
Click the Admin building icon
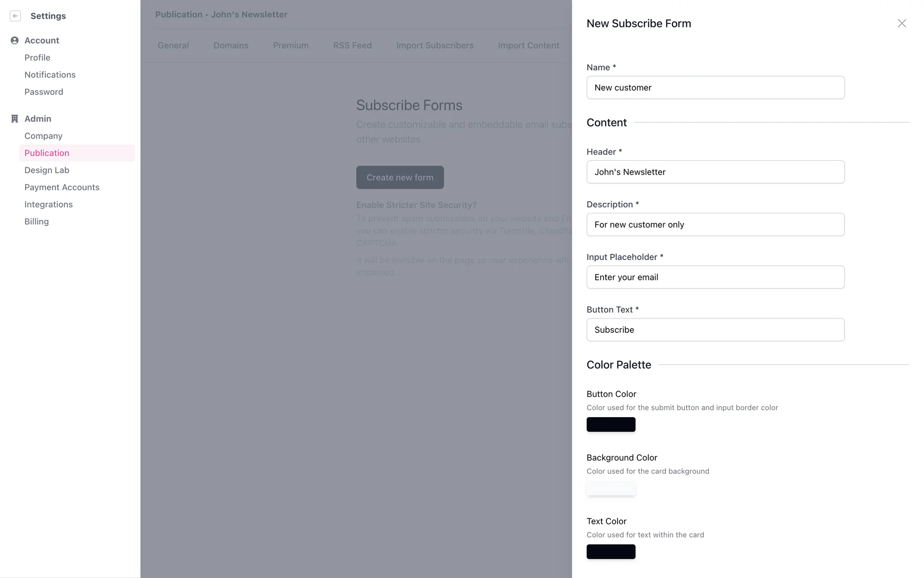tap(14, 119)
